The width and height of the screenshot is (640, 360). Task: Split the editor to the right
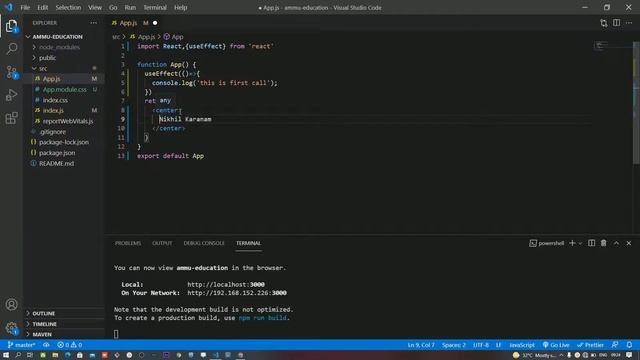[616, 23]
